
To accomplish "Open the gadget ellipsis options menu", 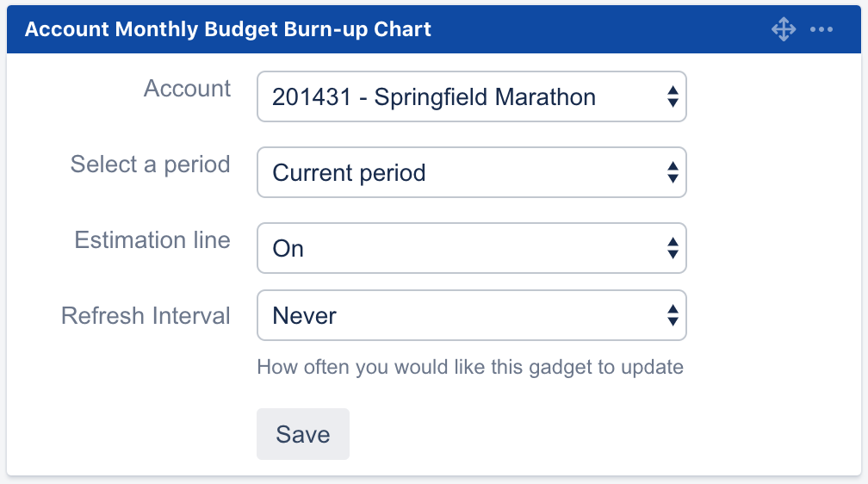I will coord(821,30).
